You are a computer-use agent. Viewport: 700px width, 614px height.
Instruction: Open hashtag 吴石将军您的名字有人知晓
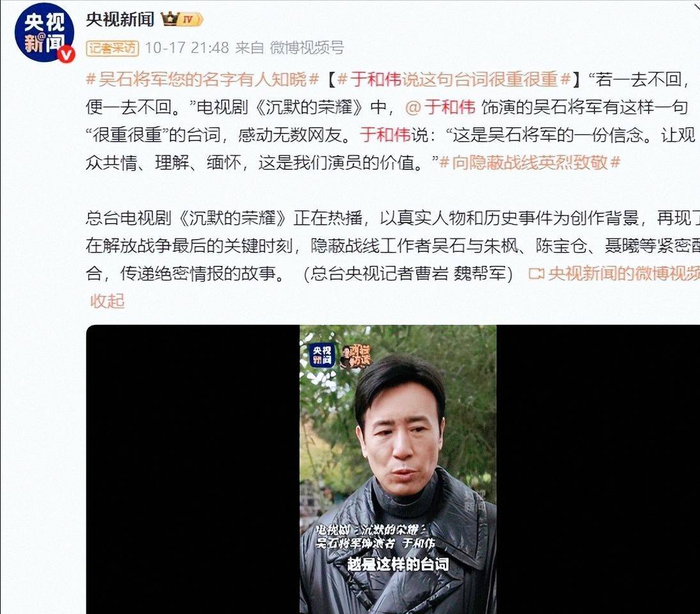coord(202,79)
